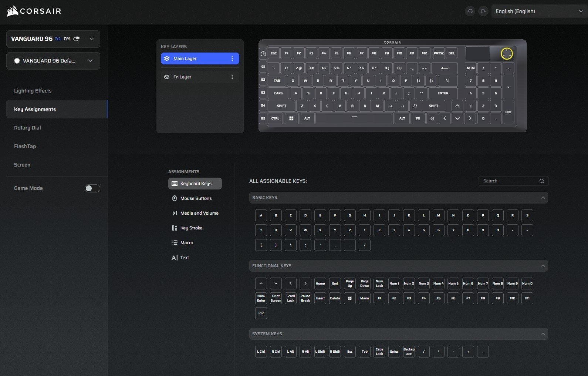This screenshot has width=588, height=376.
Task: Select the CAPS key on keyboard preview
Action: point(278,93)
